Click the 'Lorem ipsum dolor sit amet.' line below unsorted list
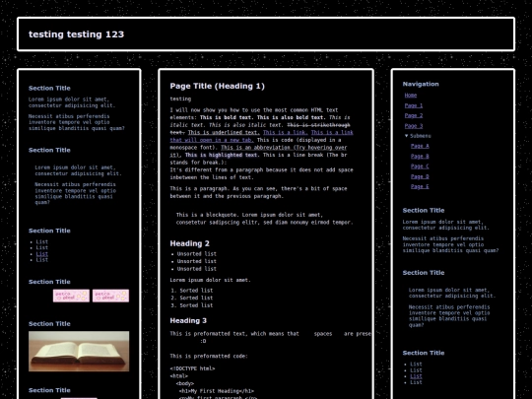The height and width of the screenshot is (399, 532). [211, 280]
